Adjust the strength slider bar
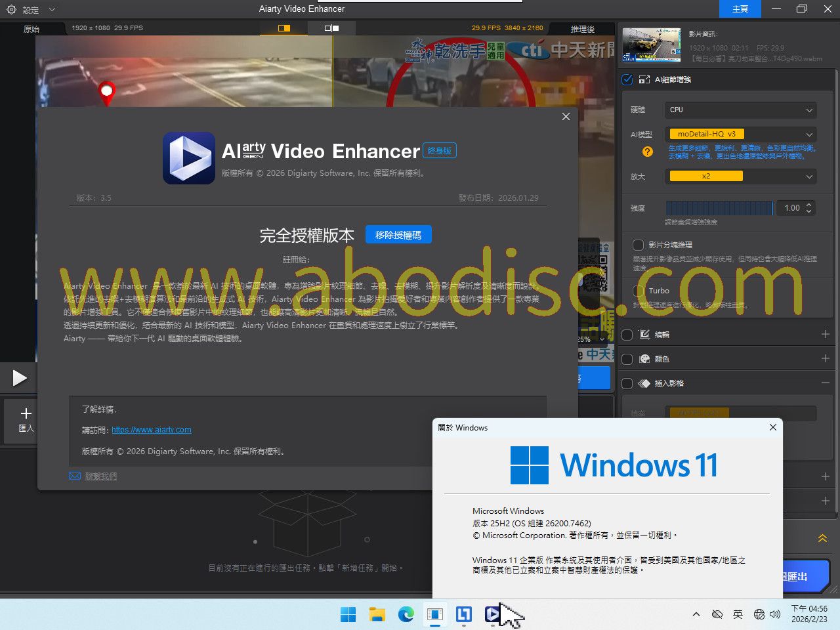The image size is (840, 630). click(x=719, y=208)
